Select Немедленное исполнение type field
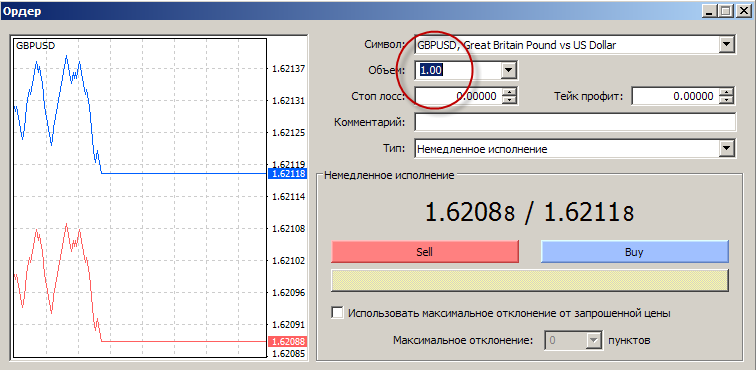 (x=567, y=149)
